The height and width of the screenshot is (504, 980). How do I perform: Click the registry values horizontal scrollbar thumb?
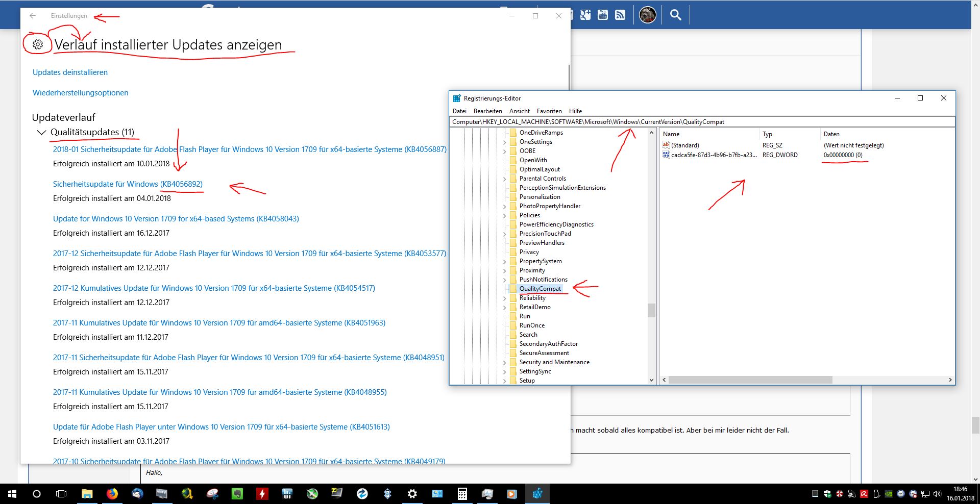[750, 380]
